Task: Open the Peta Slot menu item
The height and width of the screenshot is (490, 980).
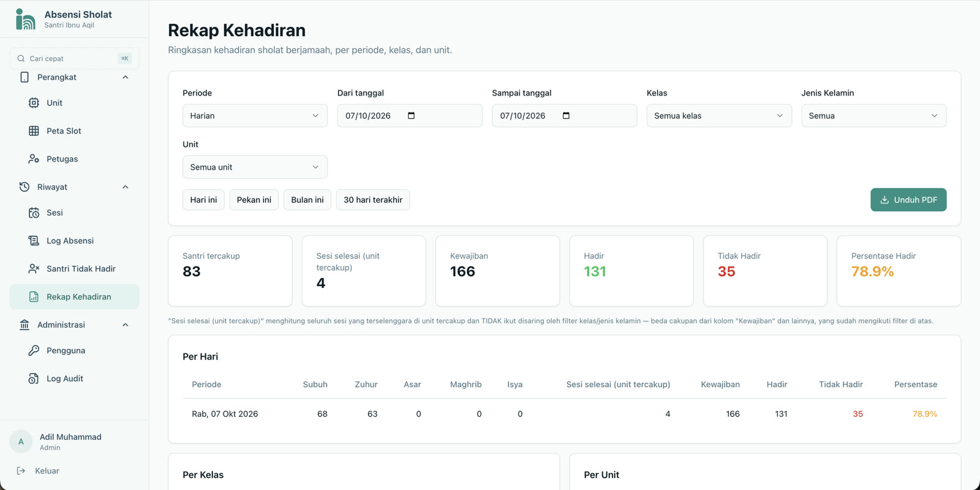Action: pos(74,131)
